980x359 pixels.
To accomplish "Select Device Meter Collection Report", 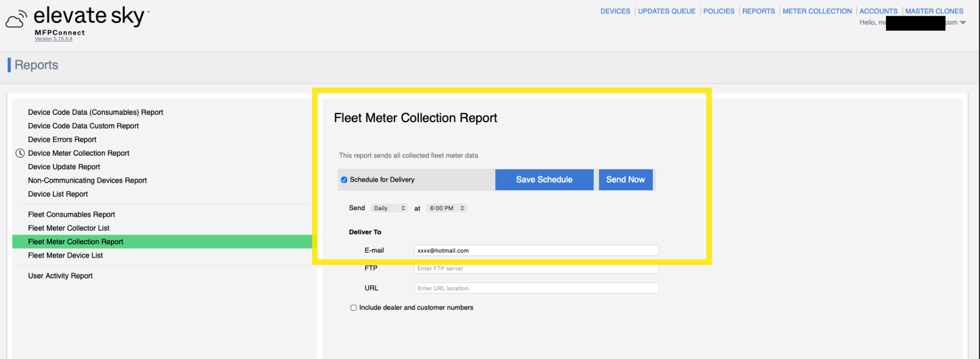I will [x=79, y=153].
